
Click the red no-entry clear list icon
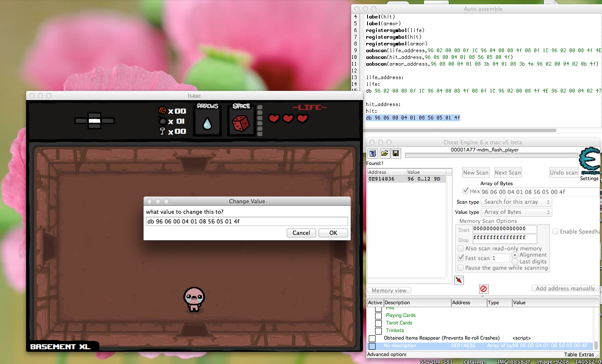[483, 289]
